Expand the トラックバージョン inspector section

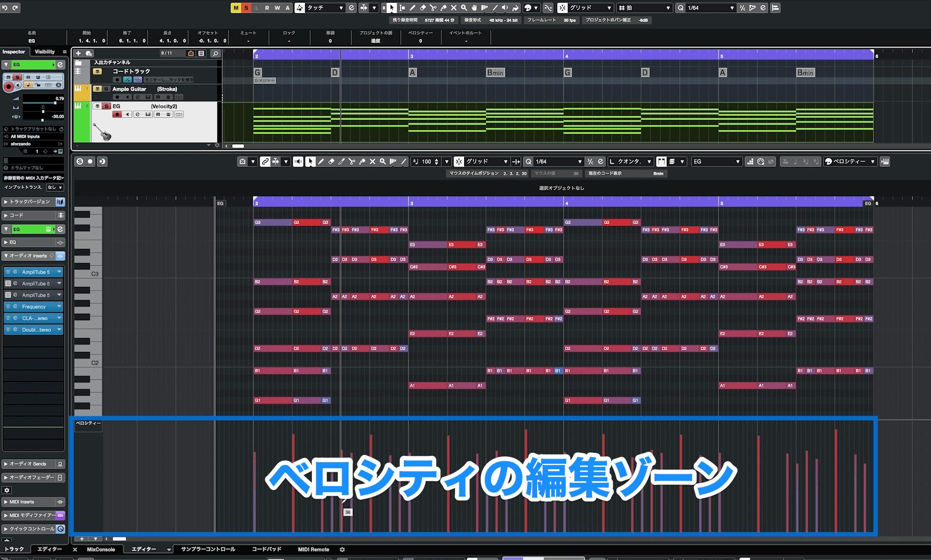[x=29, y=202]
